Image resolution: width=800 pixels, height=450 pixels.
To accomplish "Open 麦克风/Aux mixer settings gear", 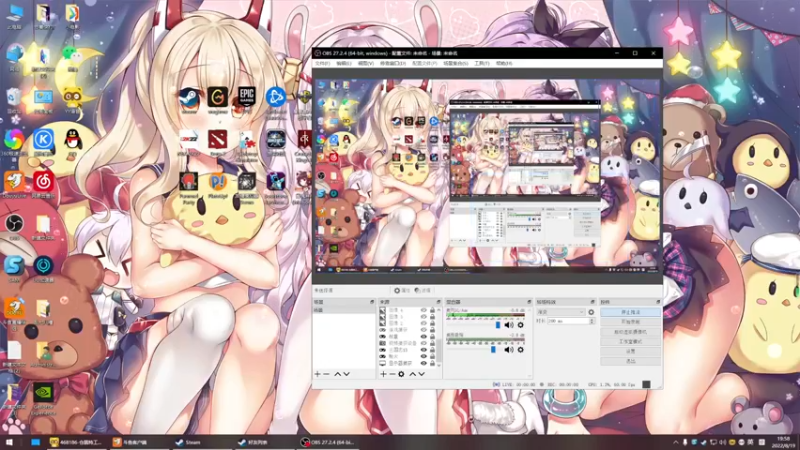I will pos(520,325).
